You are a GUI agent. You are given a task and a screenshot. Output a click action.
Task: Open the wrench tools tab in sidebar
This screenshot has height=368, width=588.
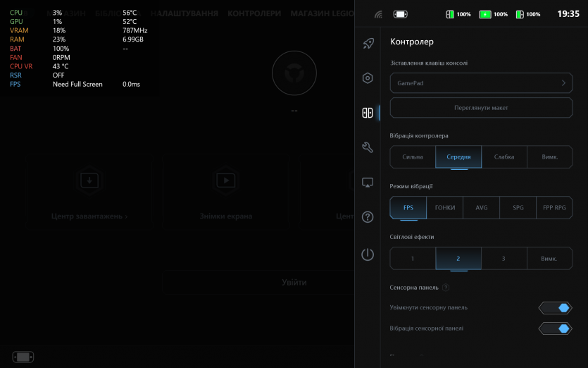coord(368,147)
